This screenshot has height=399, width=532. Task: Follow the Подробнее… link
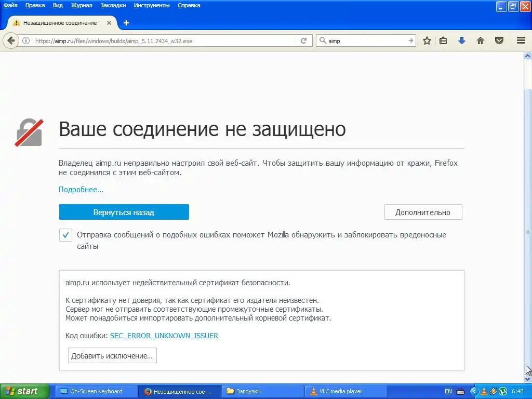tap(81, 189)
